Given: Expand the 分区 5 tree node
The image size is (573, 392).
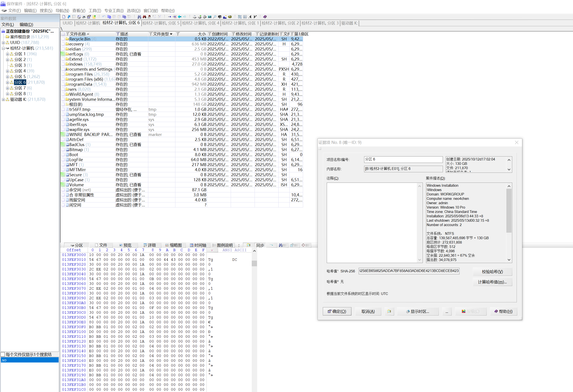Looking at the screenshot, I should [x=7, y=77].
